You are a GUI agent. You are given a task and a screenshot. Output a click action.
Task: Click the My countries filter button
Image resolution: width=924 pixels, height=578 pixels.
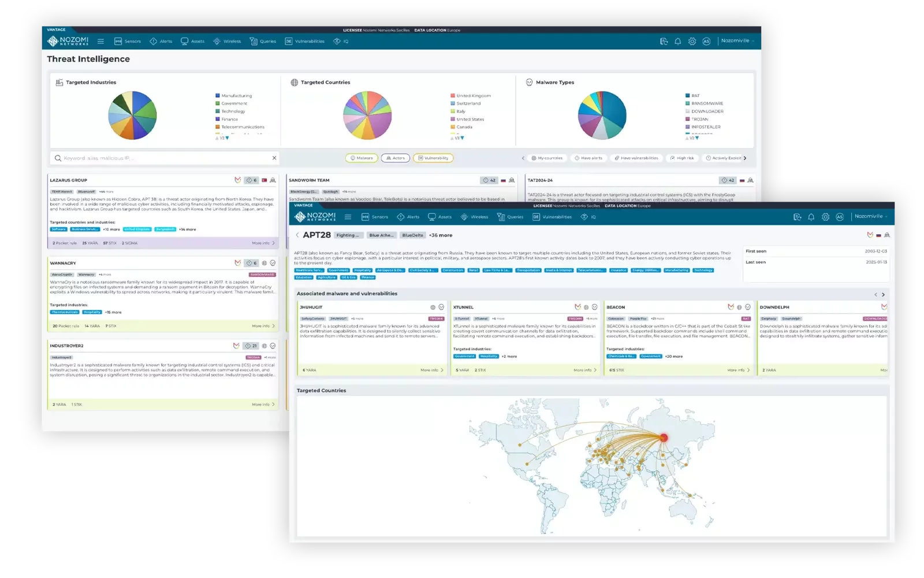coord(547,158)
